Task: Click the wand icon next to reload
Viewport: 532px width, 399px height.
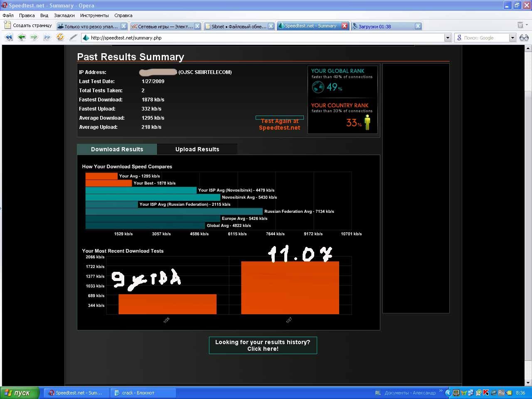Action: (73, 37)
